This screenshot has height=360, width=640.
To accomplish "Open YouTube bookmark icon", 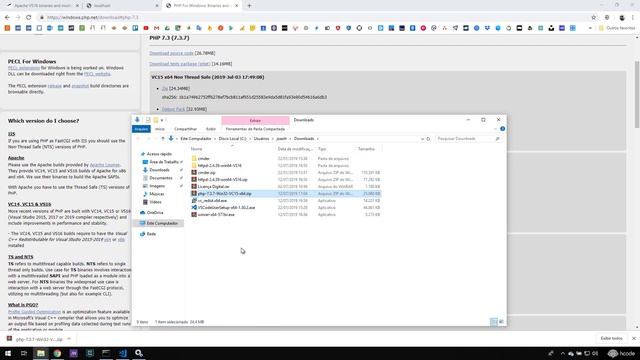I will 146,28.
